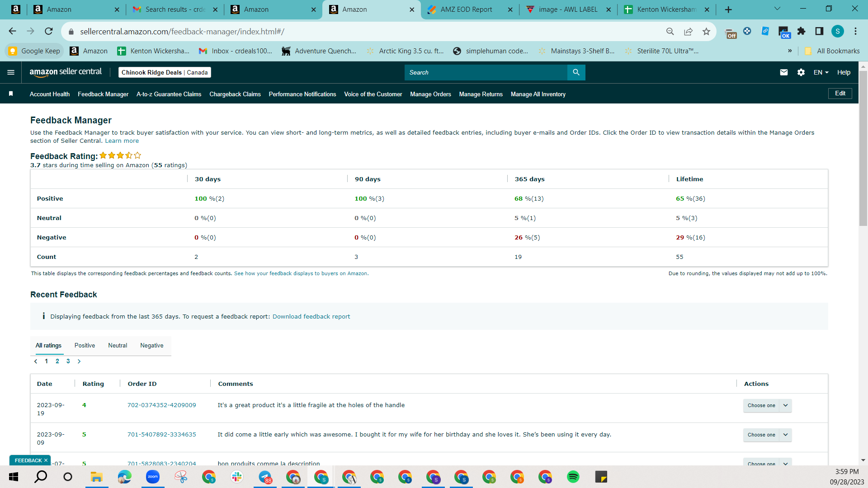Open All Bookmarks folder
The height and width of the screenshot is (488, 868).
click(x=832, y=51)
